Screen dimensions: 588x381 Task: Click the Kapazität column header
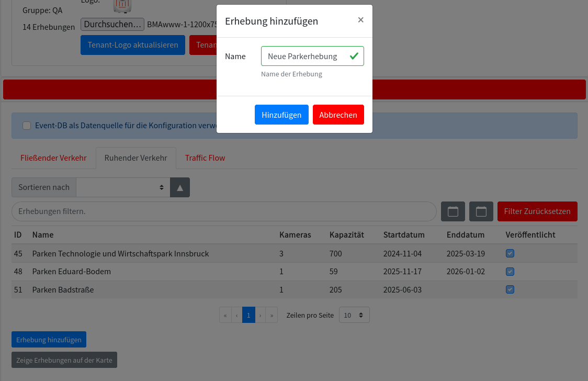(x=347, y=235)
